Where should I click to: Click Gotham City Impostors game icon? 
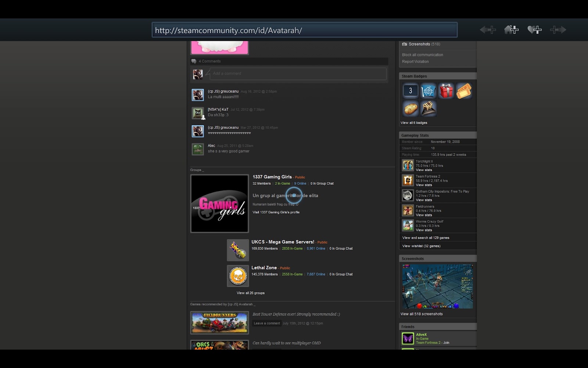pos(408,195)
